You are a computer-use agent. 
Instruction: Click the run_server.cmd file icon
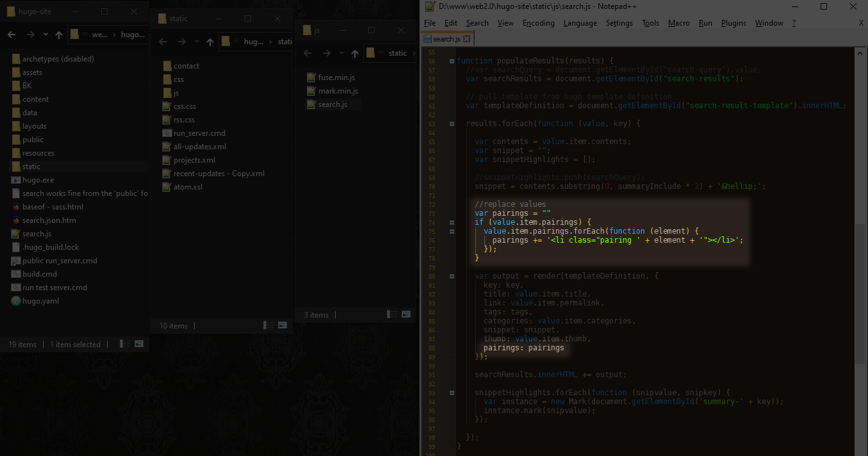click(167, 133)
